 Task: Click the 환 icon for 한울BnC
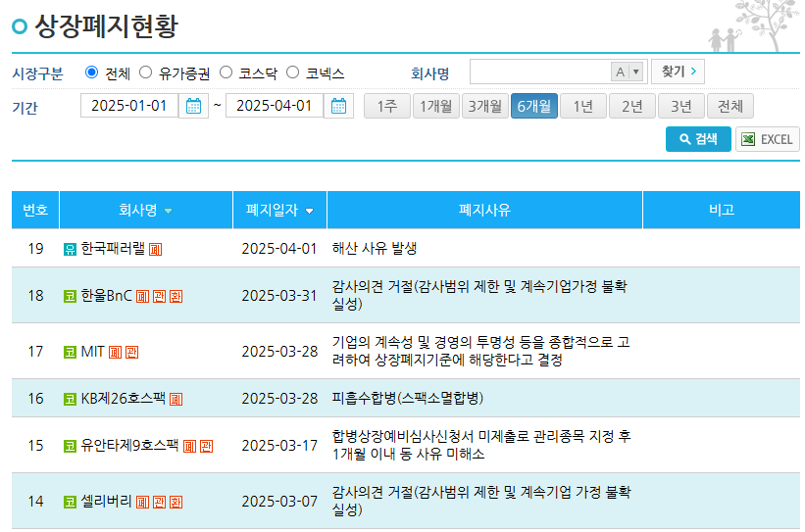(176, 296)
